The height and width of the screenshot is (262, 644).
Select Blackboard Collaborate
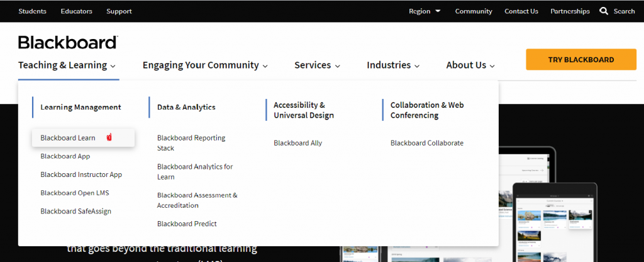[x=427, y=143]
